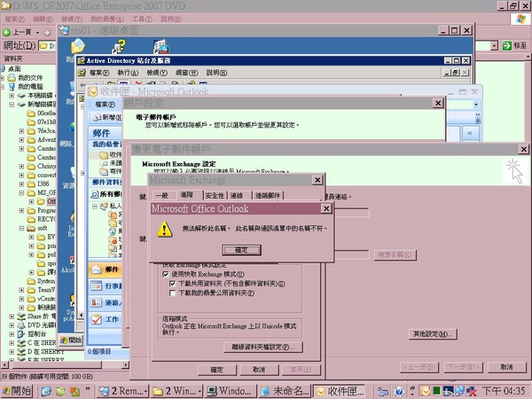Expand the 控制台 node in folder tree
The height and width of the screenshot is (399, 532).
[x=12, y=334]
